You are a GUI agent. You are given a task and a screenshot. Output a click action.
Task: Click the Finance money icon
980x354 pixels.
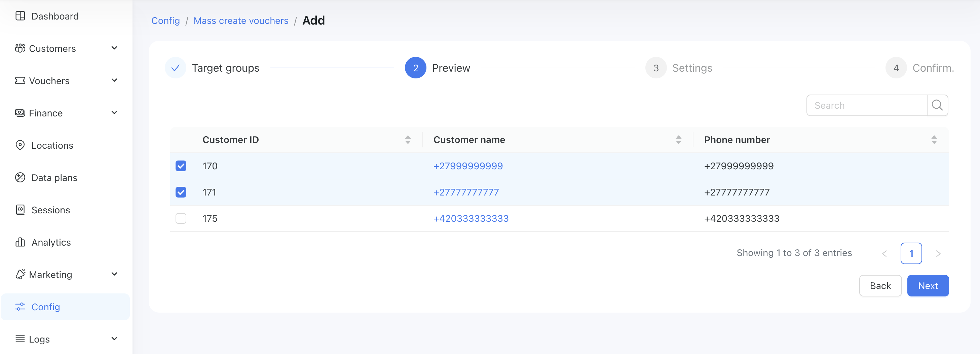click(20, 113)
